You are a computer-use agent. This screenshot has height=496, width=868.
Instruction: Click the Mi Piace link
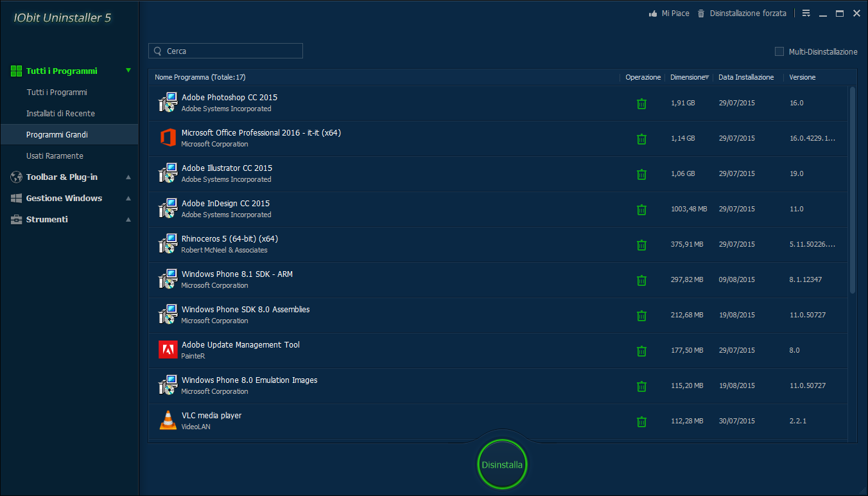pos(675,13)
